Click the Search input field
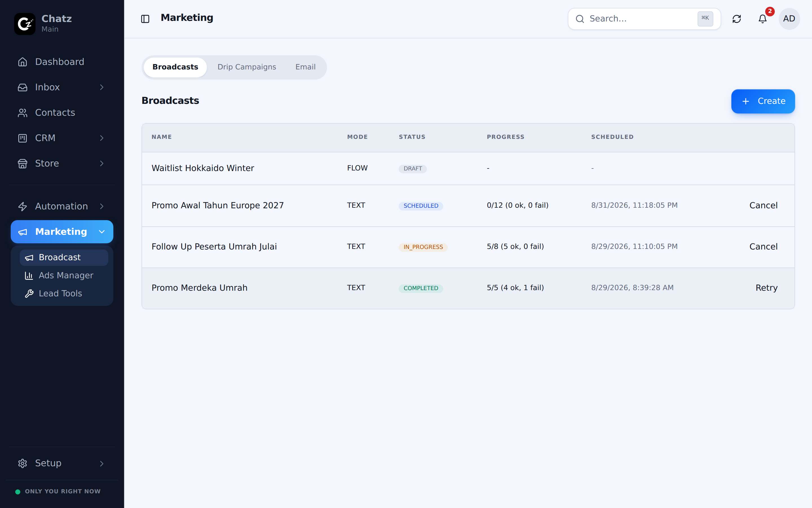The height and width of the screenshot is (508, 812). click(x=644, y=19)
